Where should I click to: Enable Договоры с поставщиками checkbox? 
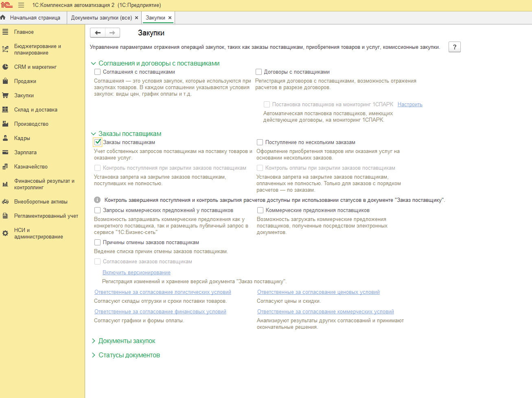(x=258, y=72)
